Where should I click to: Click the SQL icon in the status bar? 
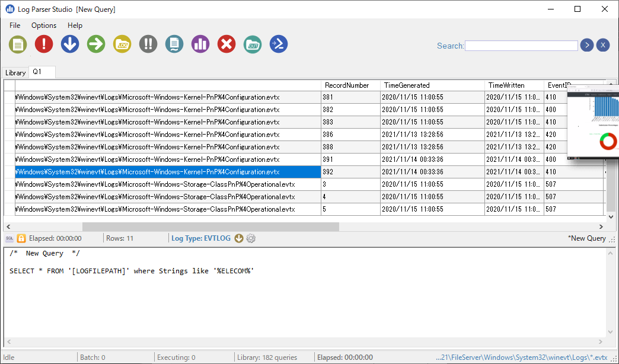point(9,238)
